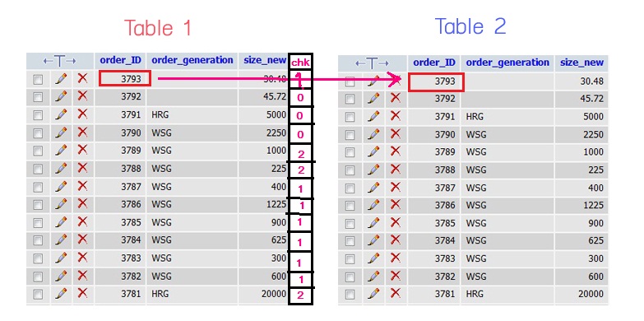The width and height of the screenshot is (644, 321).
Task: Edit row 3791 in Table 2 with pencil icon
Action: coord(373,116)
